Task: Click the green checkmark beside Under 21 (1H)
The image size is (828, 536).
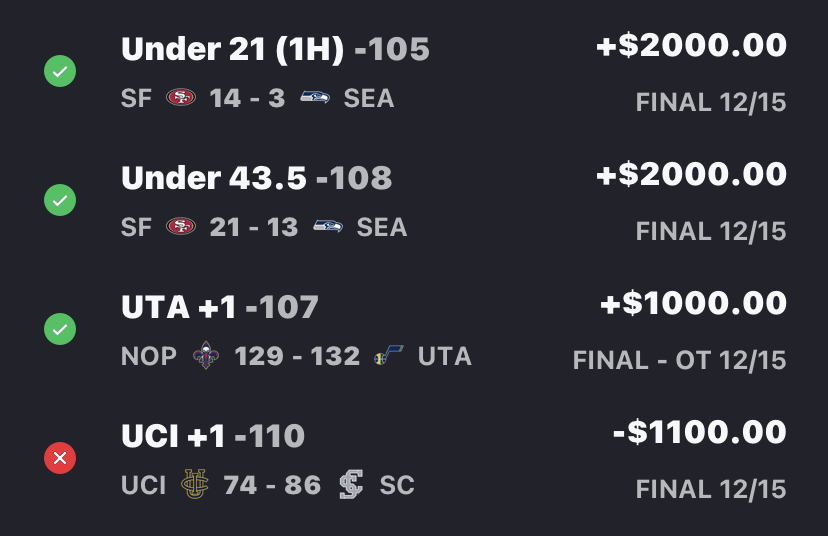Action: click(x=60, y=72)
